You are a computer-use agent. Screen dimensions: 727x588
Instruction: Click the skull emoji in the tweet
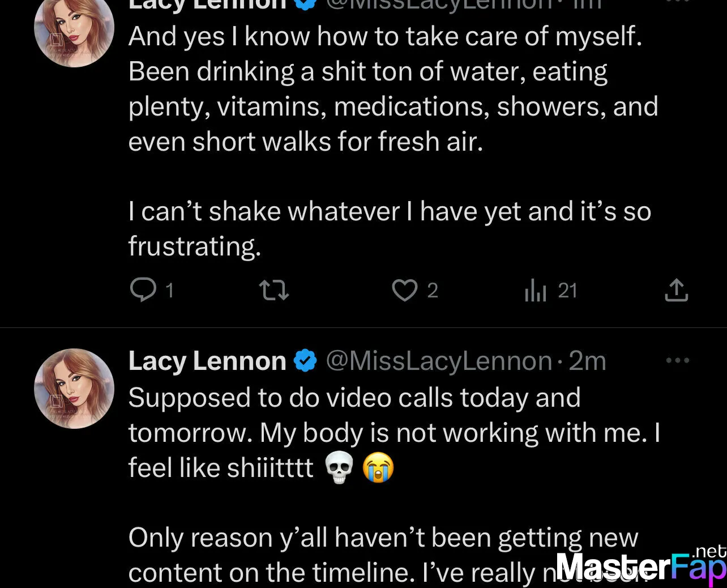point(339,469)
